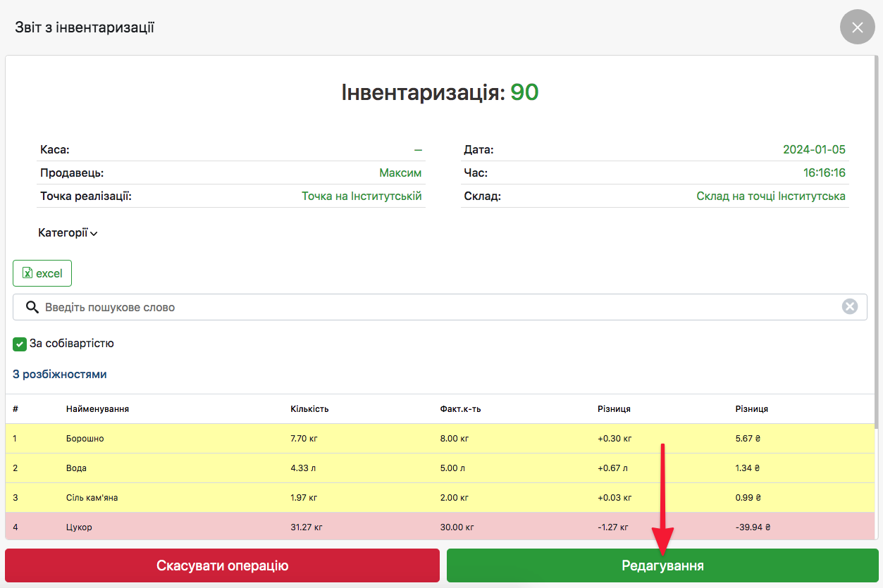Select the 'Цукор' table row
The height and width of the screenshot is (588, 883).
click(x=79, y=527)
